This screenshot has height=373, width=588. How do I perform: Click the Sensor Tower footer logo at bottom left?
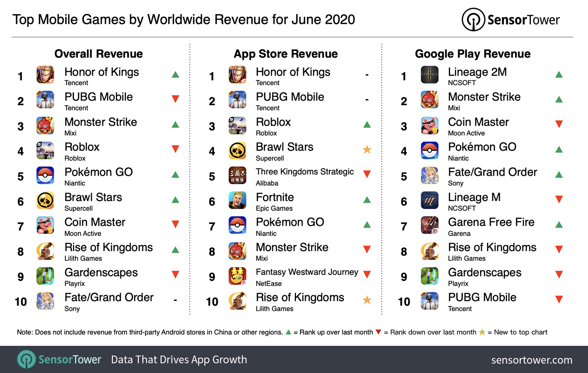pyautogui.click(x=59, y=360)
